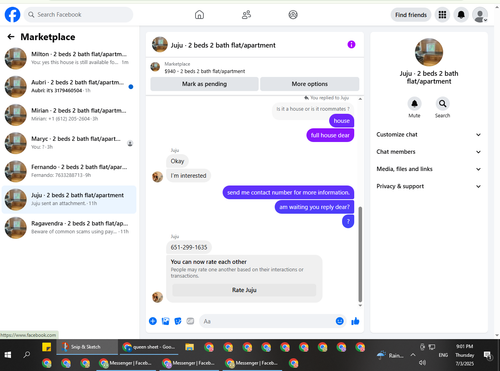
Task: Click the Rain weather widget in taskbar
Action: 390,355
